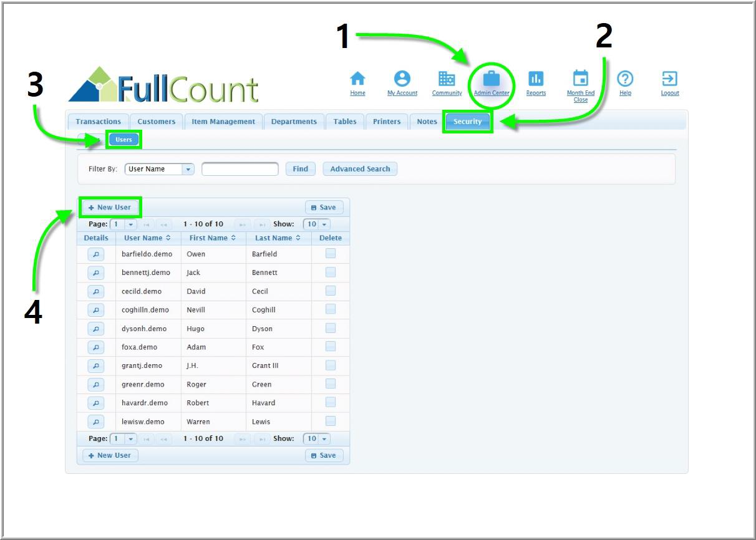Open the Admin Center briefcase icon
756x540 pixels.
(x=492, y=79)
